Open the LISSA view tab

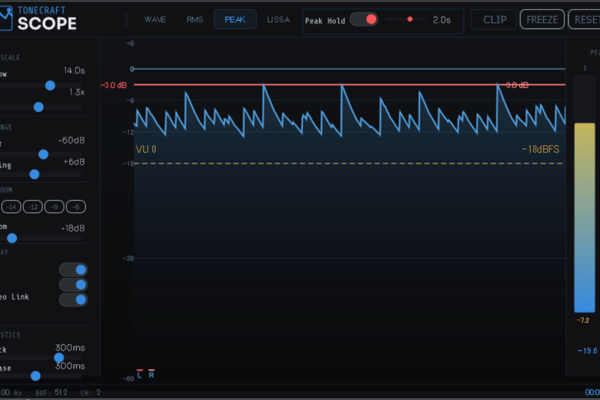click(278, 20)
